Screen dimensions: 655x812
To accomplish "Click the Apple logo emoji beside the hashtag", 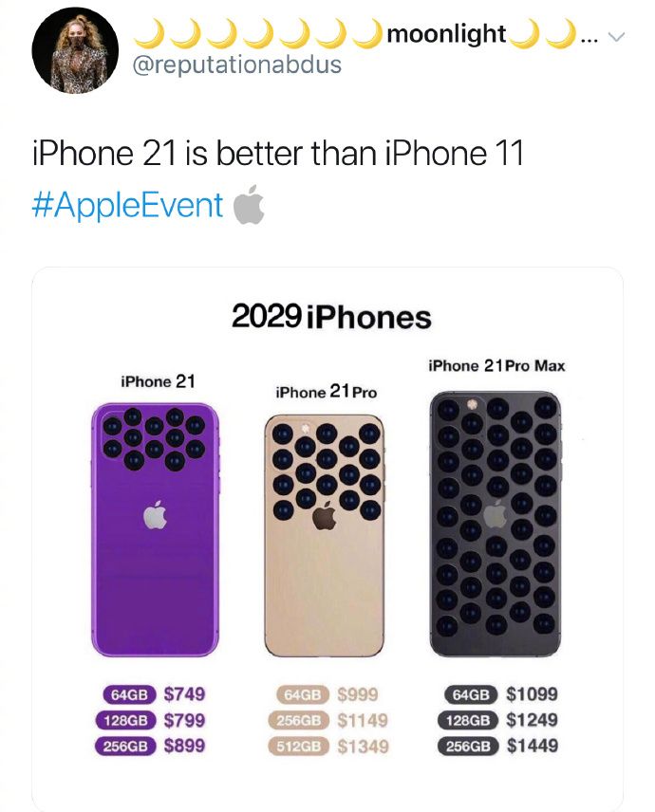I will click(248, 205).
